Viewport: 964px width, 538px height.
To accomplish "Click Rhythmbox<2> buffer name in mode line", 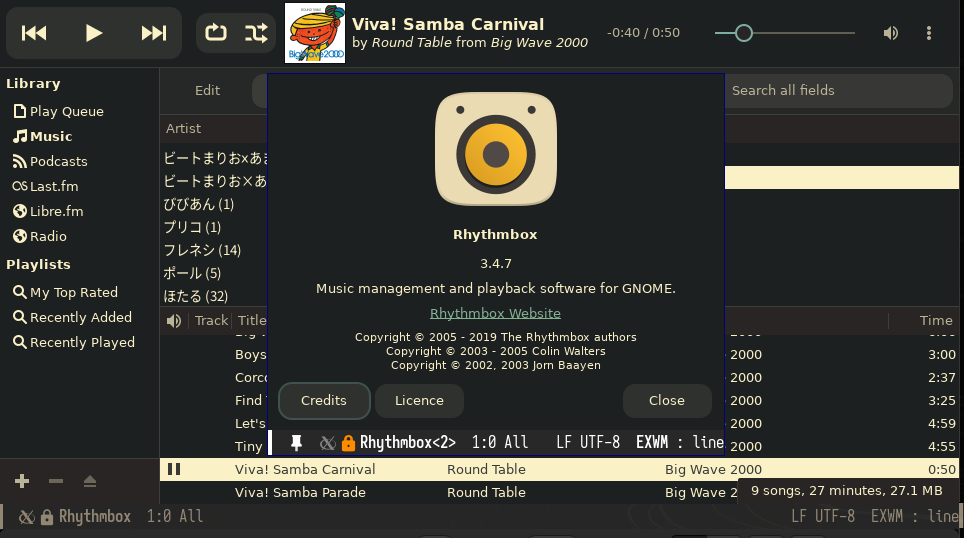I will click(x=408, y=443).
